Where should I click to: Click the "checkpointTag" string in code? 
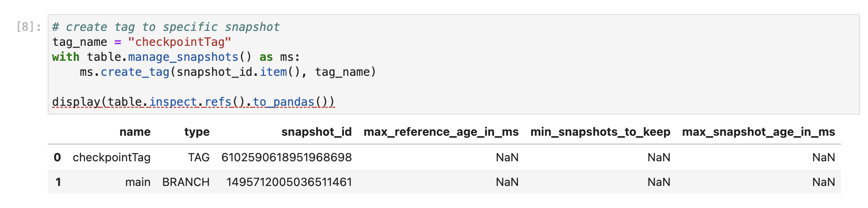179,42
